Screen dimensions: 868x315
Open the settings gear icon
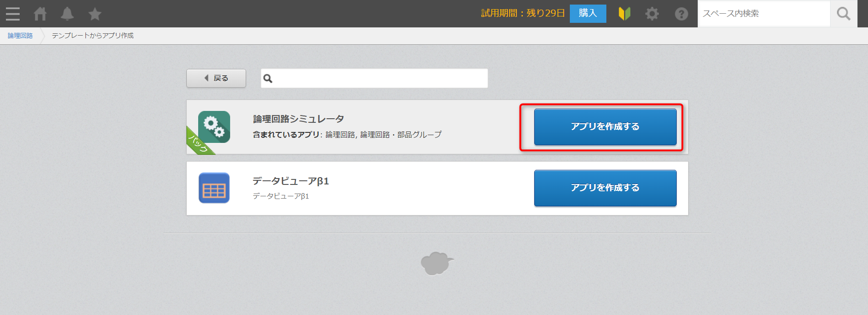(652, 14)
